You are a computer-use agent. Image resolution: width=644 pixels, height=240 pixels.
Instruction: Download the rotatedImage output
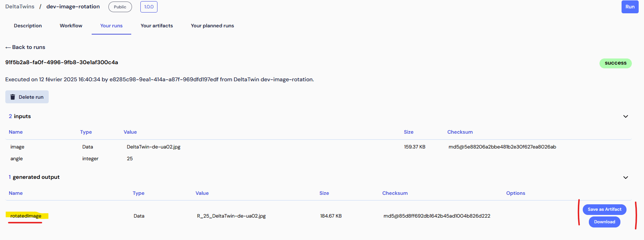click(x=604, y=222)
